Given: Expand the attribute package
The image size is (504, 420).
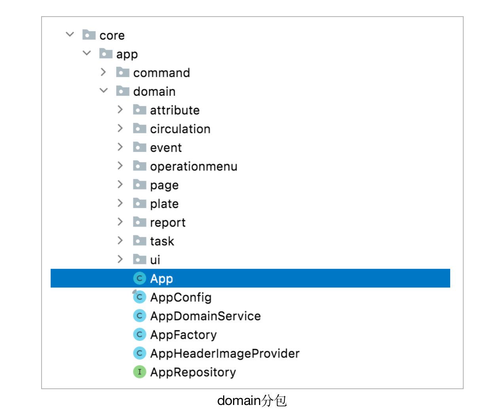Looking at the screenshot, I should point(120,110).
